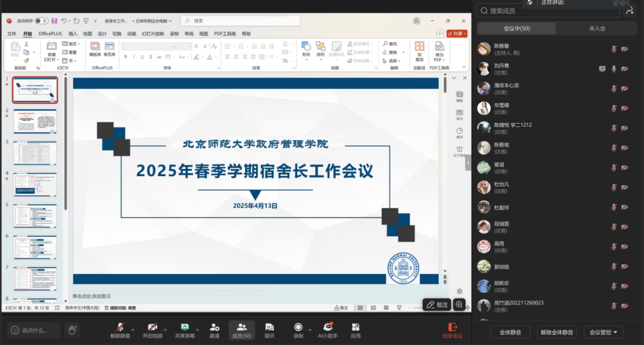Click the 转为PDF icon in ribbon

(439, 47)
